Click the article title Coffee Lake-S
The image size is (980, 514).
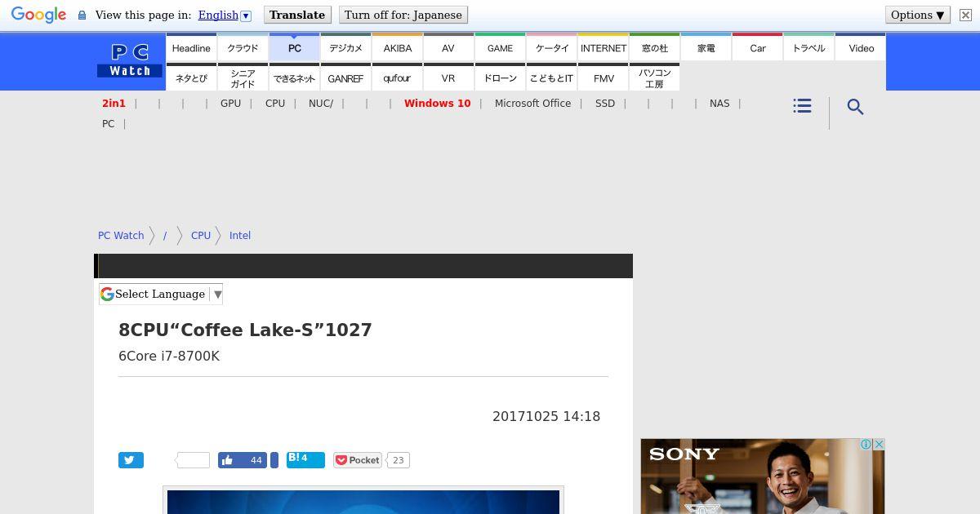point(245,330)
